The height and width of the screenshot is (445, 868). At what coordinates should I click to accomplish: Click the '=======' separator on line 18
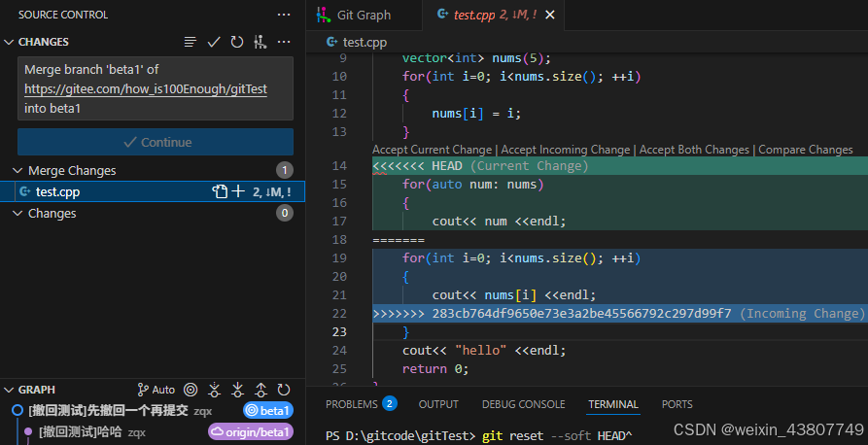pos(399,240)
